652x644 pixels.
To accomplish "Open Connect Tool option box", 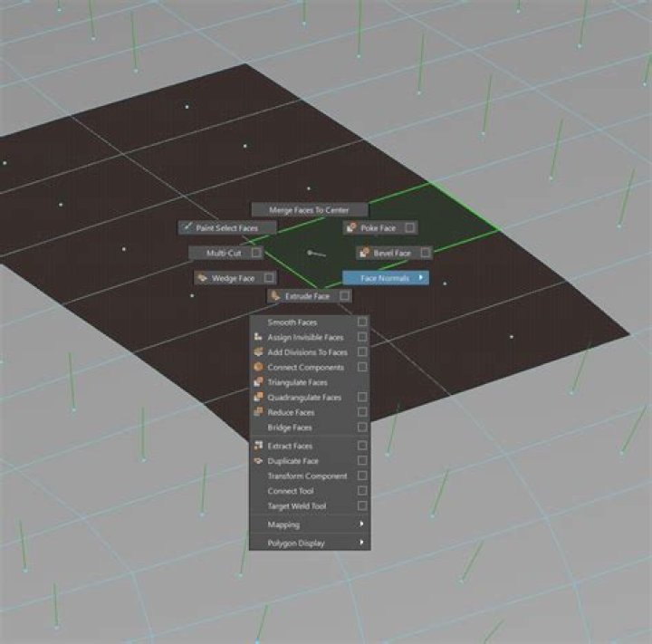I will click(x=362, y=491).
